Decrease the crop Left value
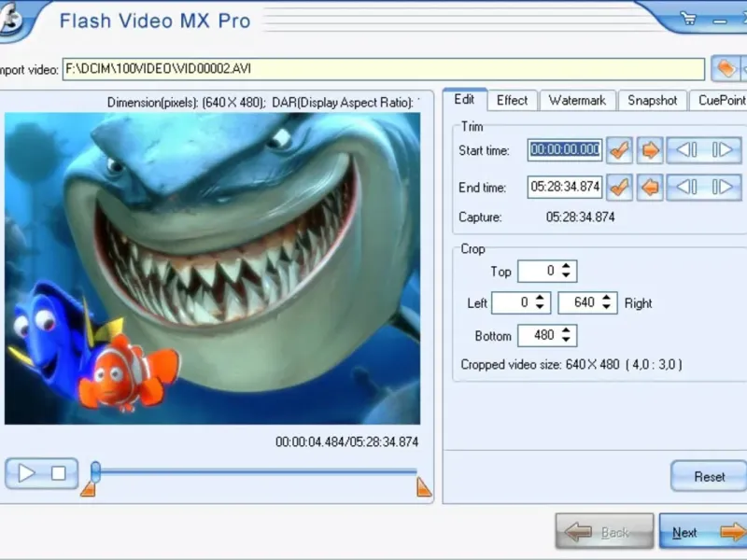 pyautogui.click(x=540, y=307)
